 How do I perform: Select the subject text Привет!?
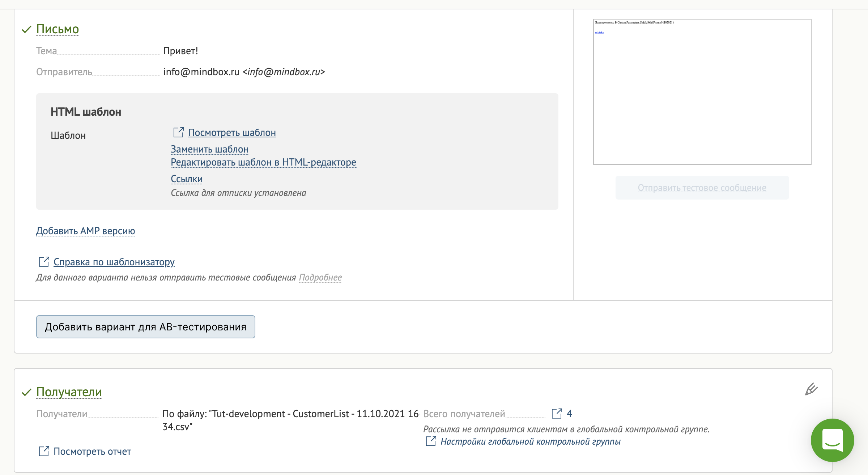pos(180,51)
